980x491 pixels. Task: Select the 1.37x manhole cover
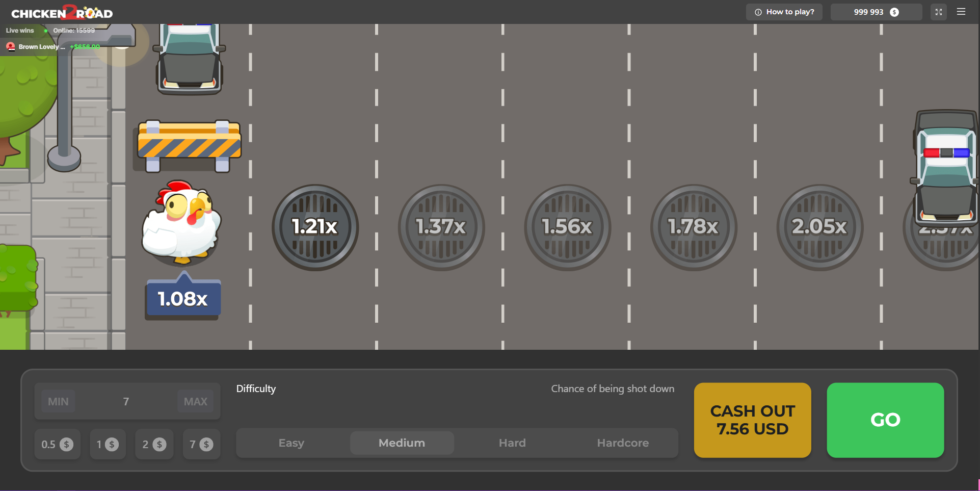coord(441,227)
